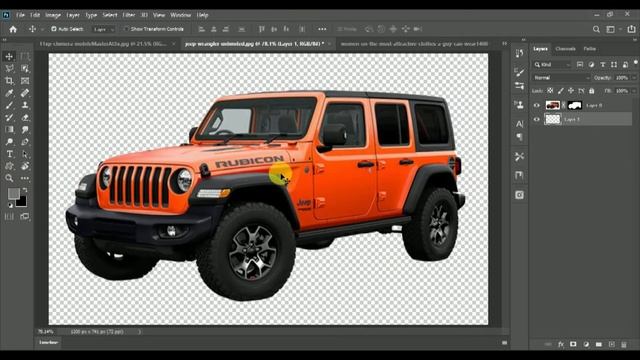The height and width of the screenshot is (360, 640).
Task: Add a layer style with fx button
Action: [561, 344]
